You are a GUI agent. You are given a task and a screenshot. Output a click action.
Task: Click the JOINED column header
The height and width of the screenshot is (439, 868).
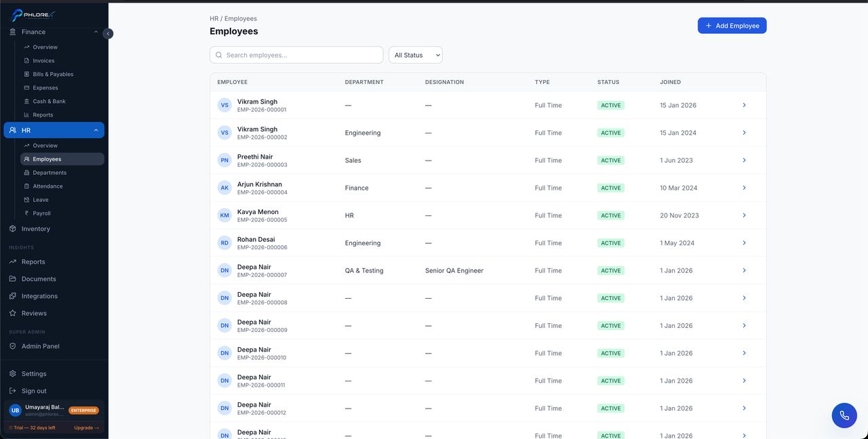670,82
